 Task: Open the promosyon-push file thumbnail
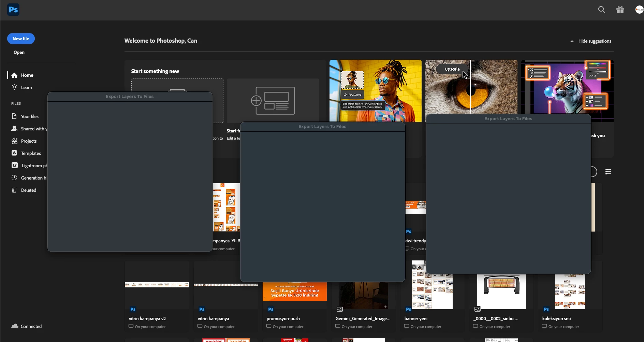pos(295,291)
